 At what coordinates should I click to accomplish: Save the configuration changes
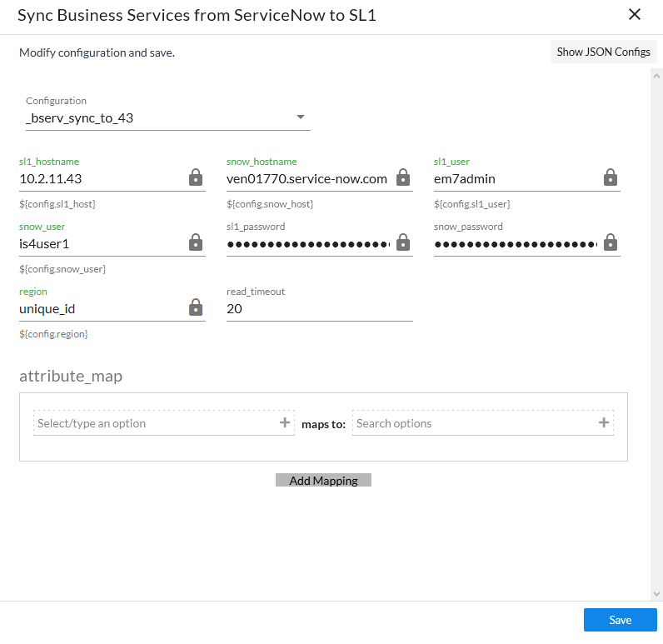(620, 620)
